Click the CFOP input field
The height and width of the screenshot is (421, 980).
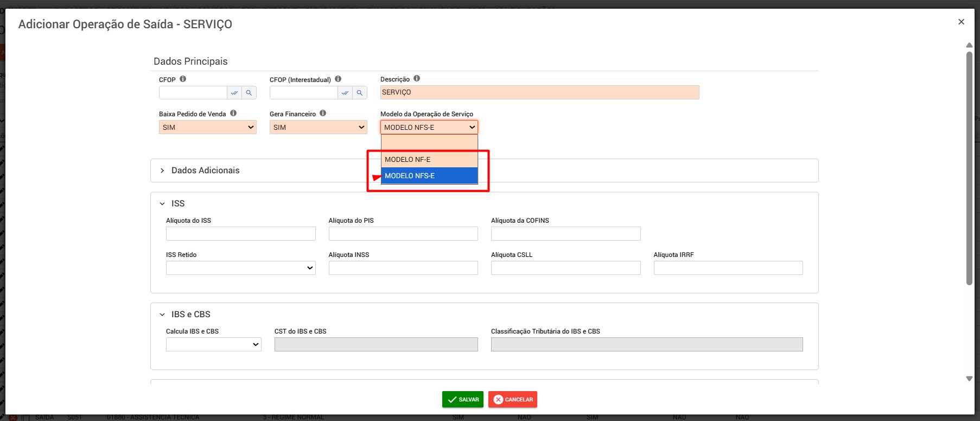pyautogui.click(x=193, y=93)
